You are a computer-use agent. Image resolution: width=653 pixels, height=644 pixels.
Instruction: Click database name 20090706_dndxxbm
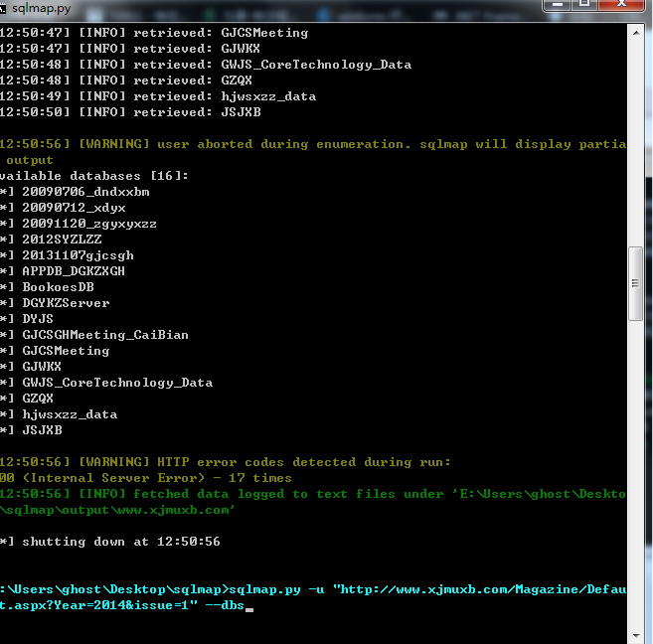85,192
